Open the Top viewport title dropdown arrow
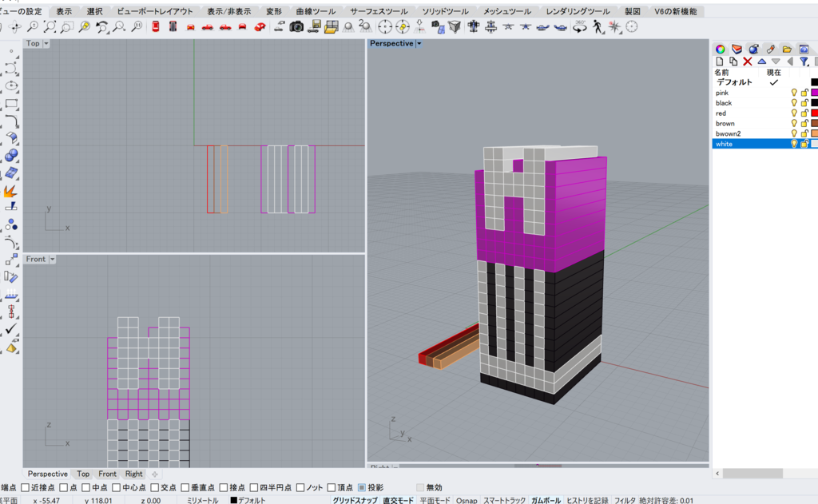The height and width of the screenshot is (504, 818). 46,44
